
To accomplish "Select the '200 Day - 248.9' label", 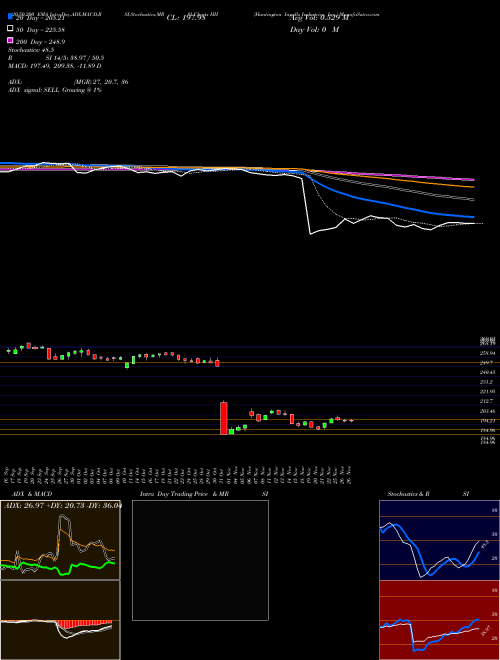I will [x=40, y=42].
